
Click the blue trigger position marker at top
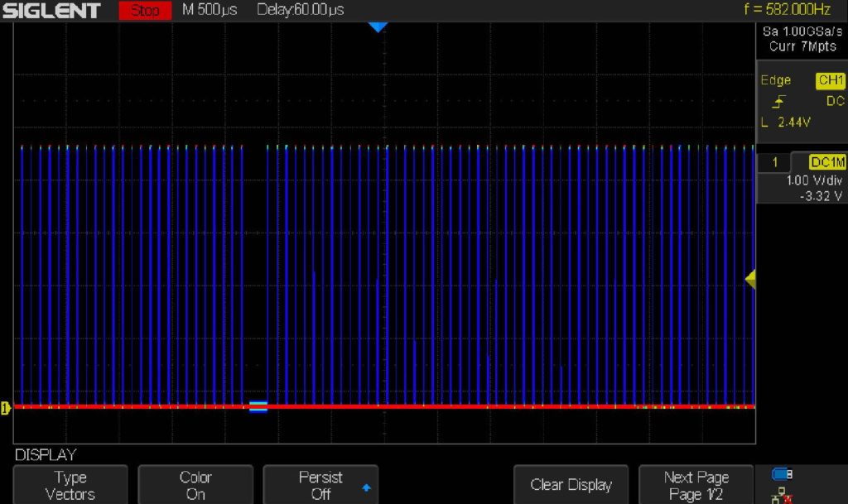coord(378,27)
